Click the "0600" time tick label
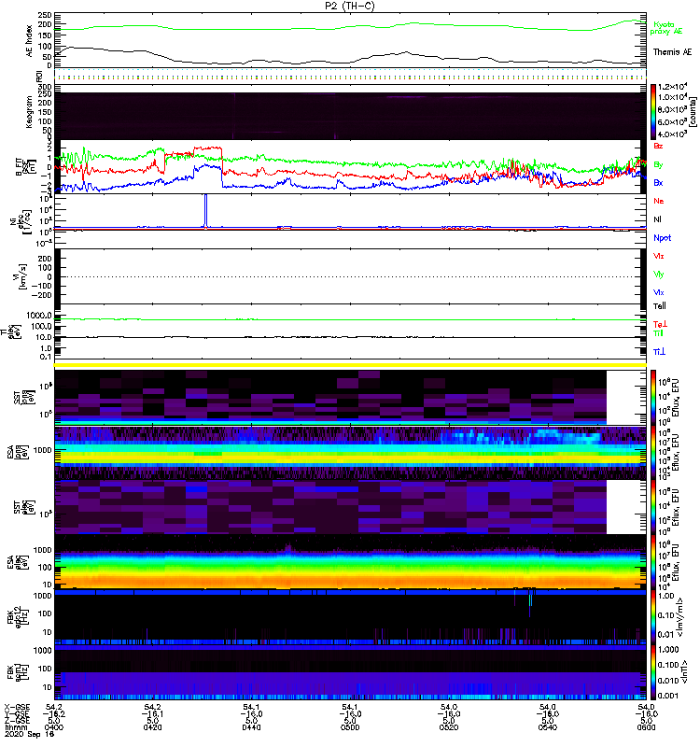The width and height of the screenshot is (700, 747). (646, 727)
